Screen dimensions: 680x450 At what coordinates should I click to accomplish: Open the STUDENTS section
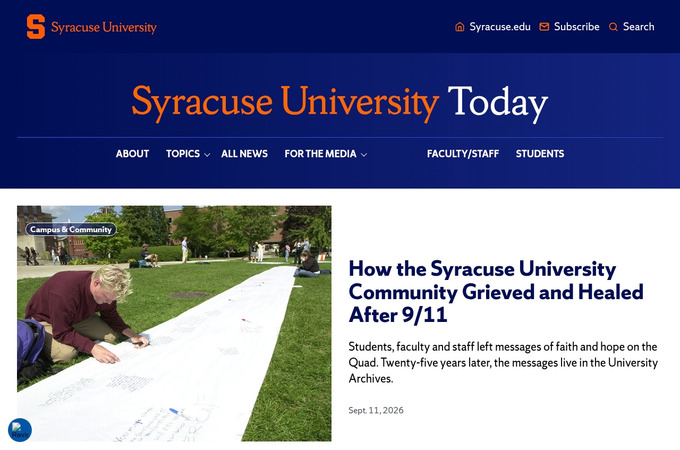[540, 154]
